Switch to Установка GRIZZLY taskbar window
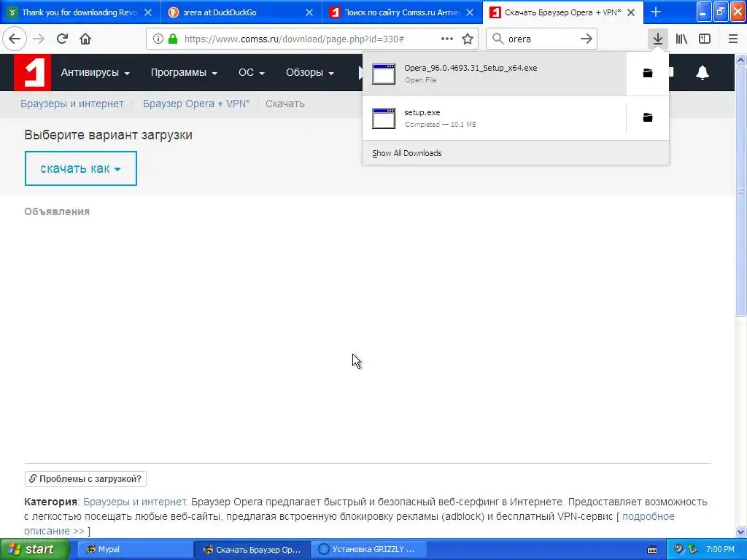 click(x=368, y=550)
